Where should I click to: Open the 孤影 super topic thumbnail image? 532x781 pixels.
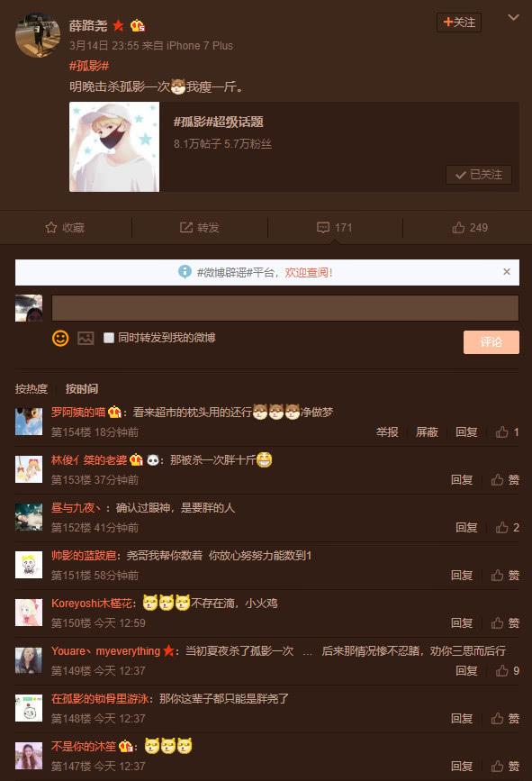click(x=114, y=147)
